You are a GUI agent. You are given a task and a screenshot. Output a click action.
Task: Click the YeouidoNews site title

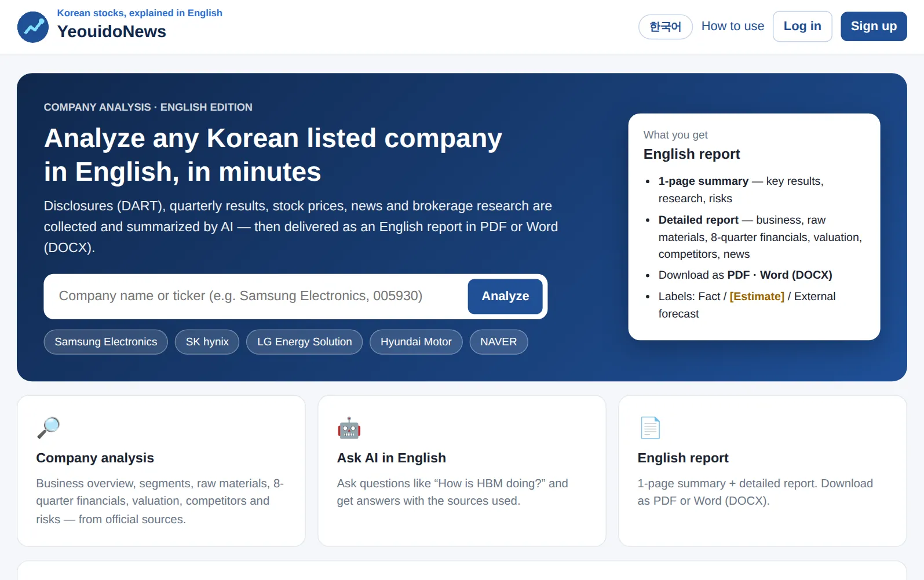[112, 32]
